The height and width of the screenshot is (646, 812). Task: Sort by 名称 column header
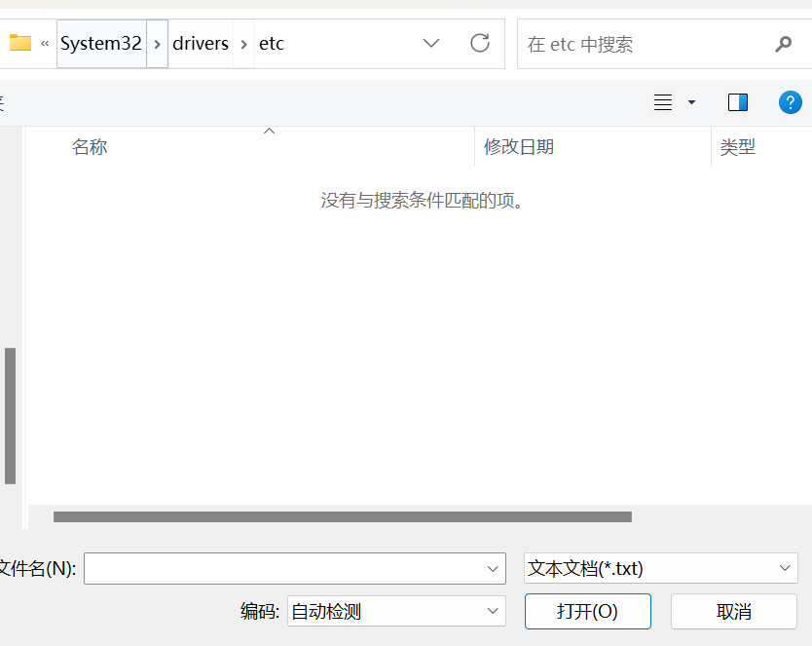(x=90, y=146)
